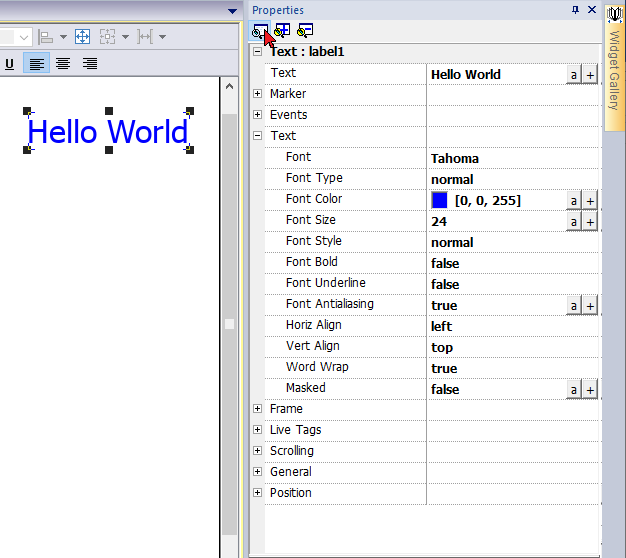This screenshot has height=558, width=626.
Task: Right align text in toolbar
Action: click(90, 64)
